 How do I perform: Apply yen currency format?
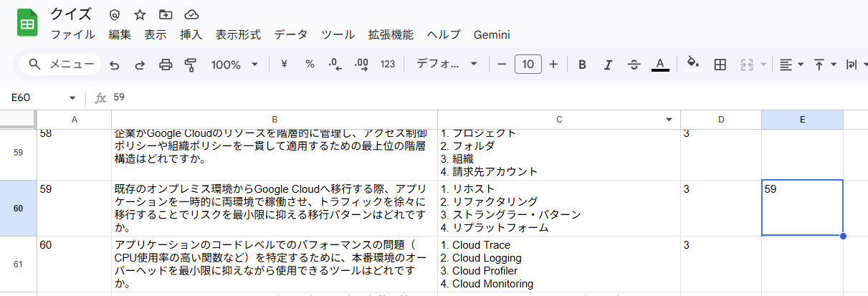[284, 65]
